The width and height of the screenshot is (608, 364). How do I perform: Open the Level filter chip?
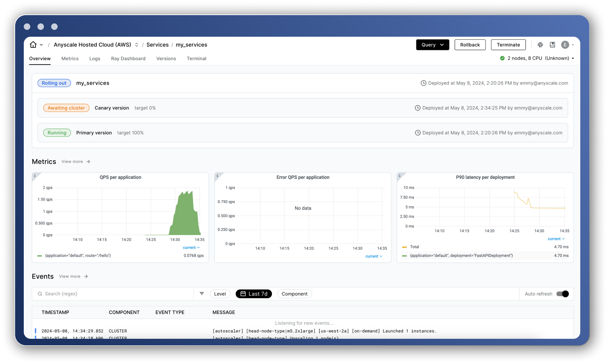point(220,294)
